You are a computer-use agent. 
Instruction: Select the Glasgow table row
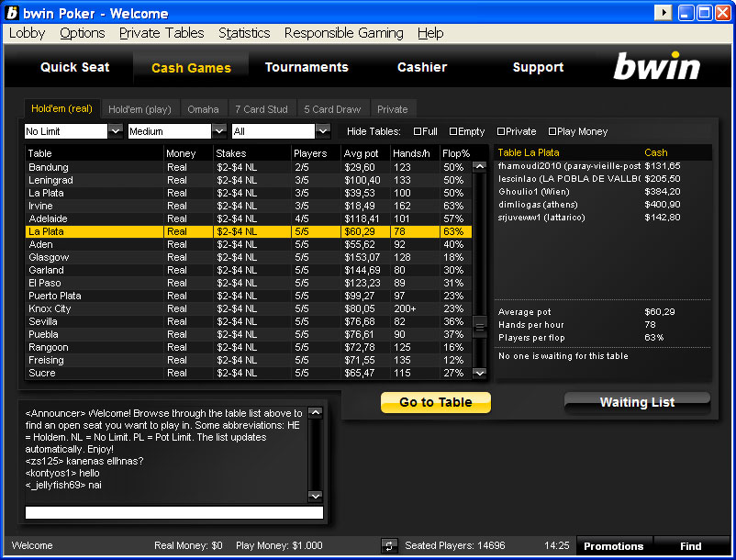coord(249,257)
